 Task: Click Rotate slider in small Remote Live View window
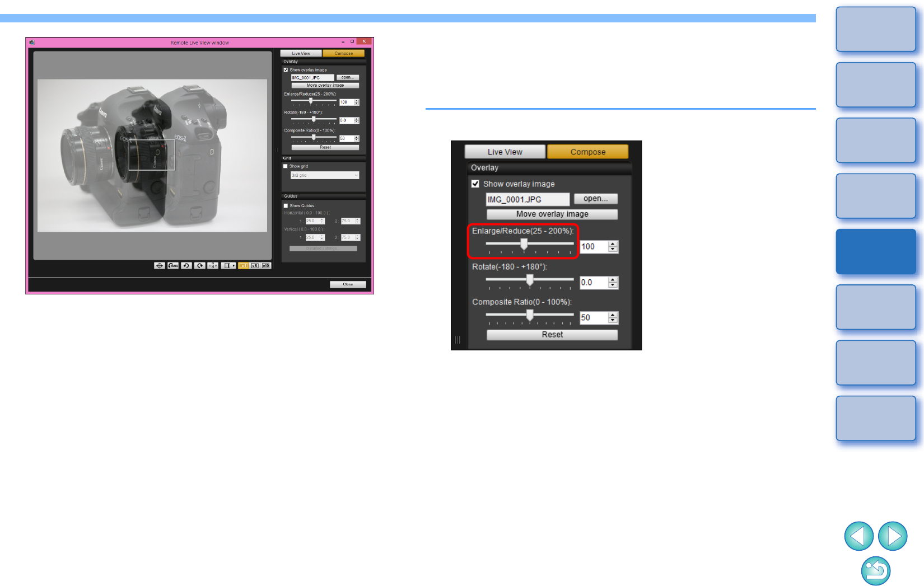click(x=314, y=119)
